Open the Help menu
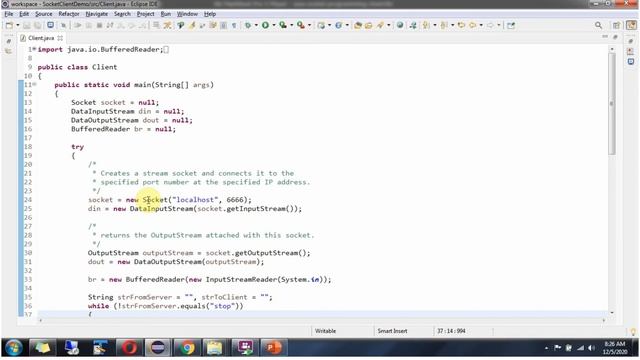 (x=210, y=14)
